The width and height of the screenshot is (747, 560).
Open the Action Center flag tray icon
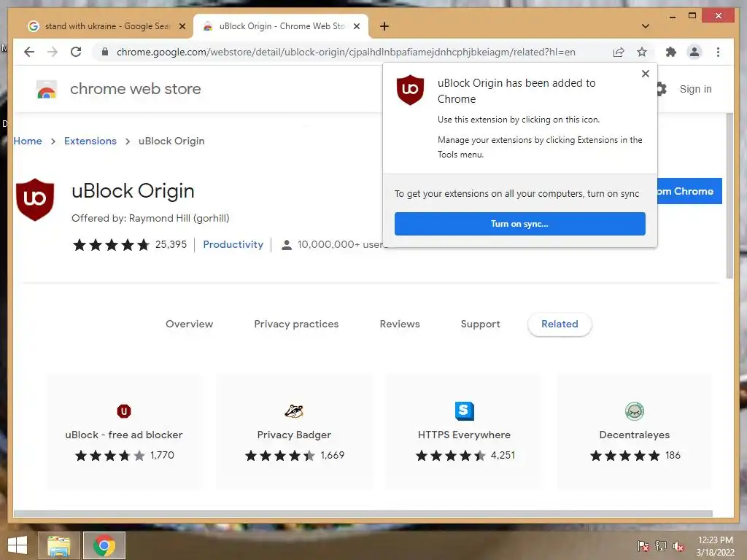[643, 546]
